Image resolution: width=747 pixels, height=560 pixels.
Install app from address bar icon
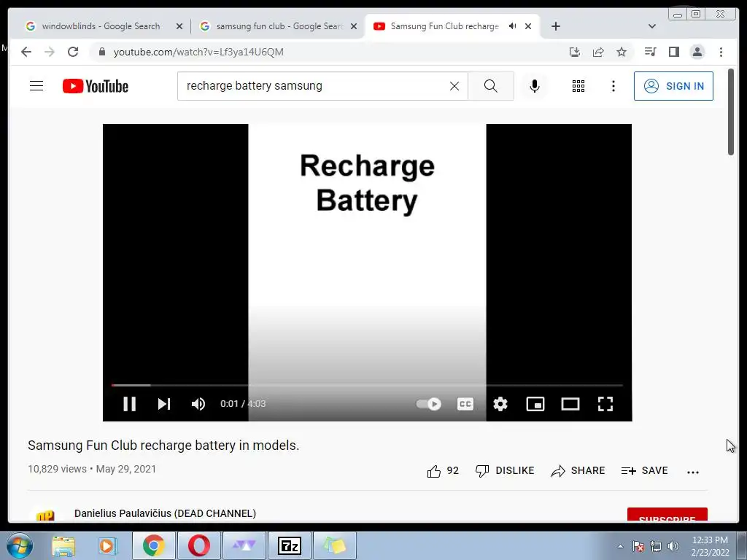(x=575, y=52)
